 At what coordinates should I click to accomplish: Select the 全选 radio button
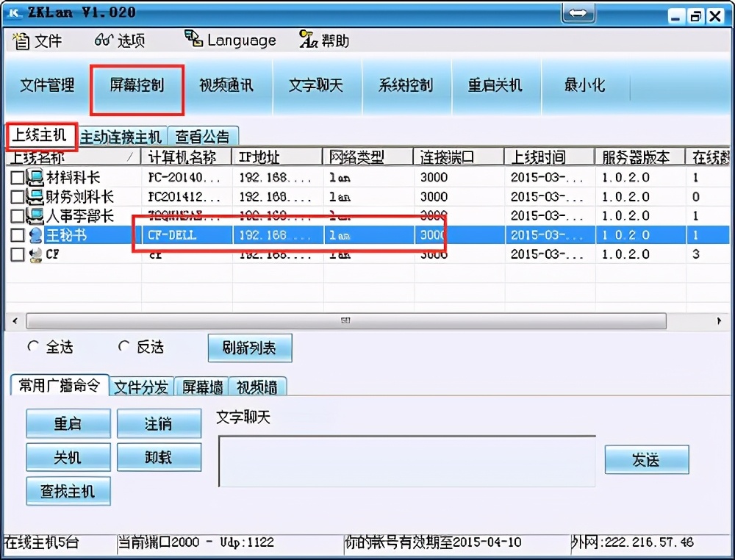(x=32, y=345)
